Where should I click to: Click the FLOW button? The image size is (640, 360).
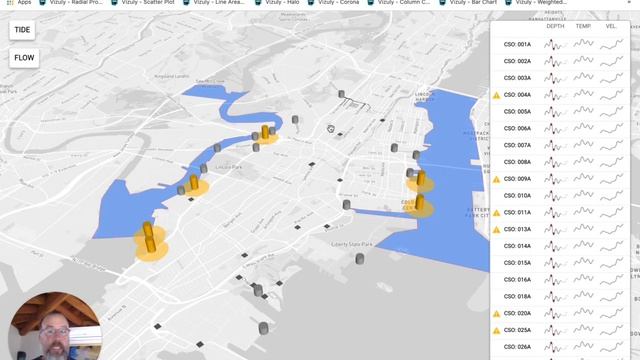click(24, 58)
